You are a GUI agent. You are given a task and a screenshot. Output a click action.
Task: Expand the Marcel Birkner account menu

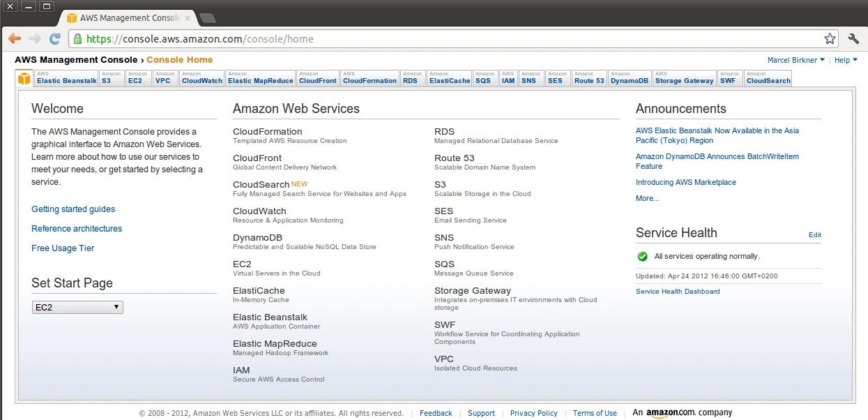795,60
